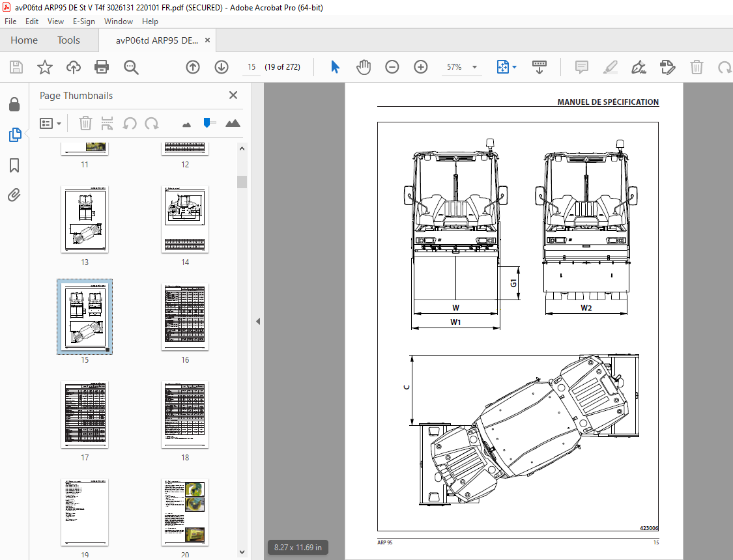
Task: Add document to starred favorites
Action: tap(45, 67)
